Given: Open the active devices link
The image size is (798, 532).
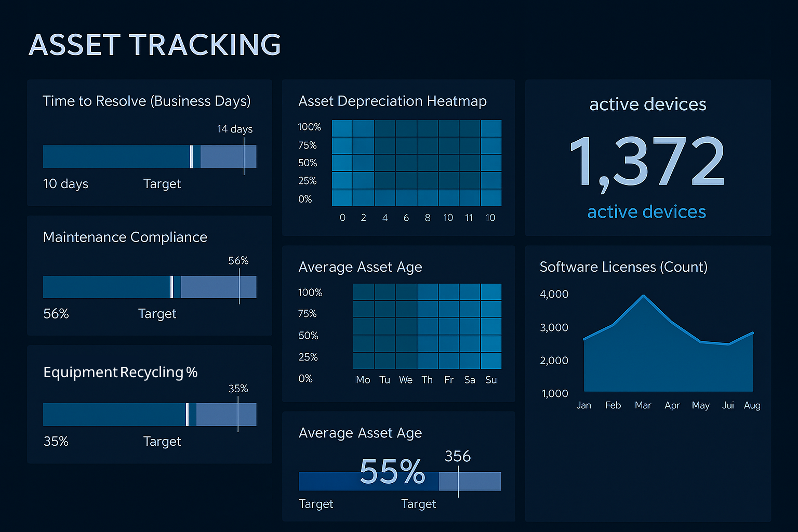Looking at the screenshot, I should [x=647, y=211].
